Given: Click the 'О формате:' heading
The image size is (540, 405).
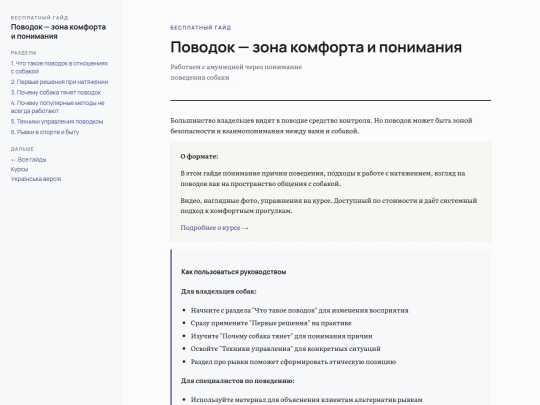Looking at the screenshot, I should pyautogui.click(x=199, y=156).
